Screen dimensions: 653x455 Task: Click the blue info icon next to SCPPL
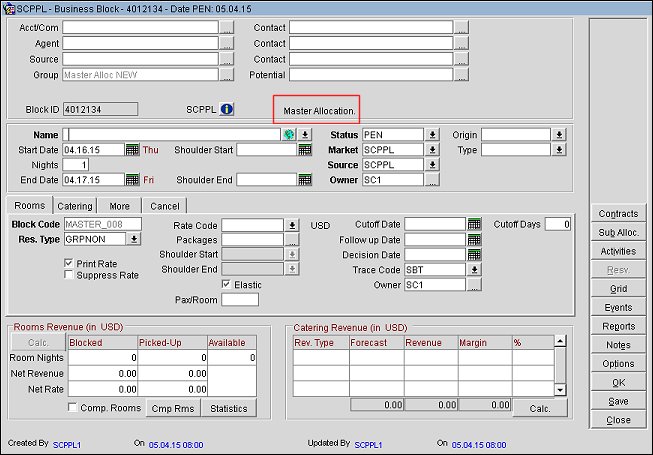(226, 109)
